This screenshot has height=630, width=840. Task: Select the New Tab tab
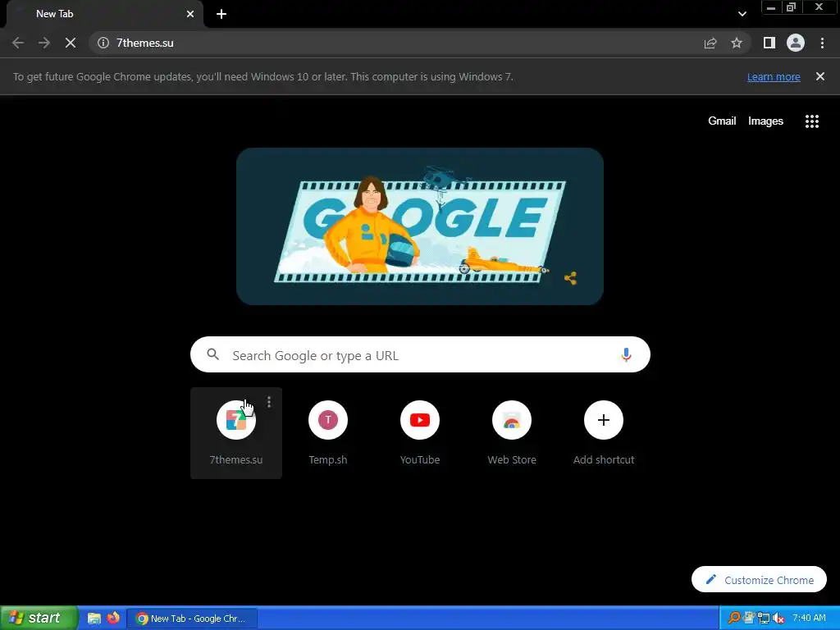tap(104, 14)
